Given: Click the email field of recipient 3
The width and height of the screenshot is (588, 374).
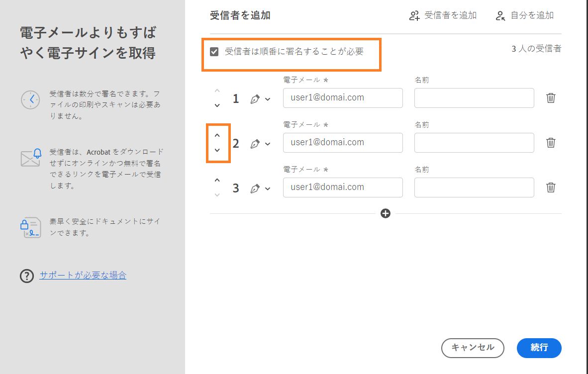Looking at the screenshot, I should 342,187.
